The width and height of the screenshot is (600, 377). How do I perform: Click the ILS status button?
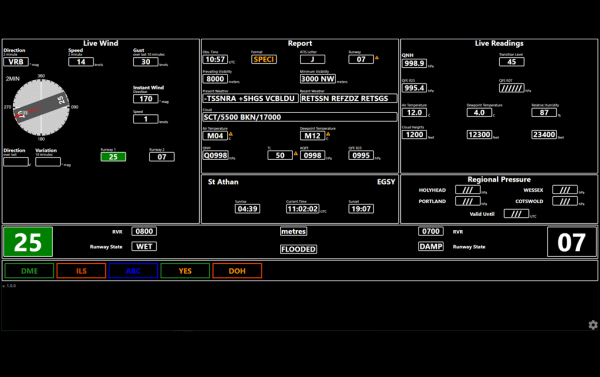[x=81, y=271]
